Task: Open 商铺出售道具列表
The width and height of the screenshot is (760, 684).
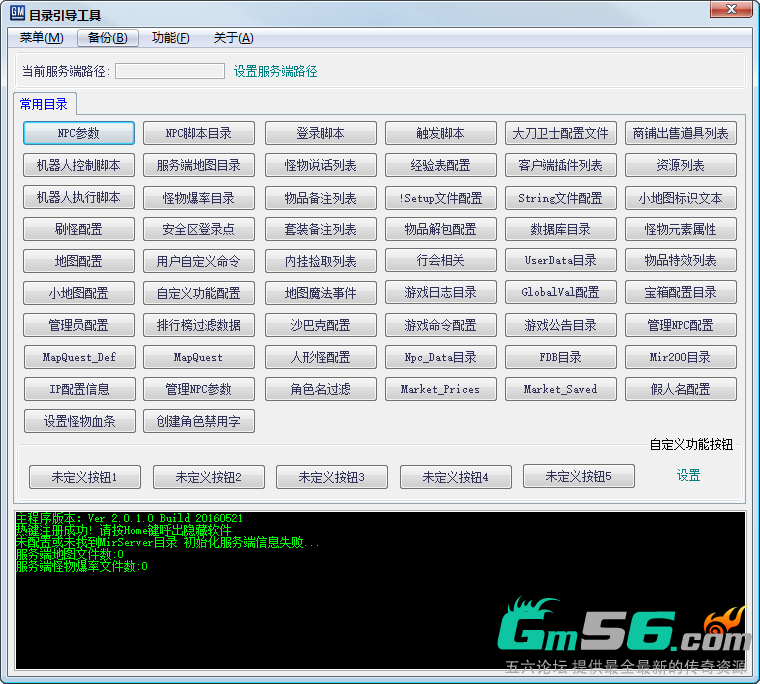Action: [x=681, y=133]
